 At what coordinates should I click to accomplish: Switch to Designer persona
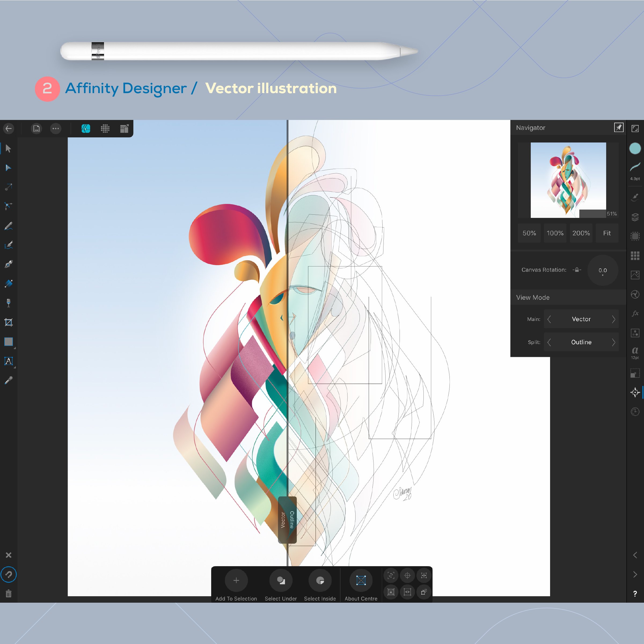pyautogui.click(x=86, y=128)
